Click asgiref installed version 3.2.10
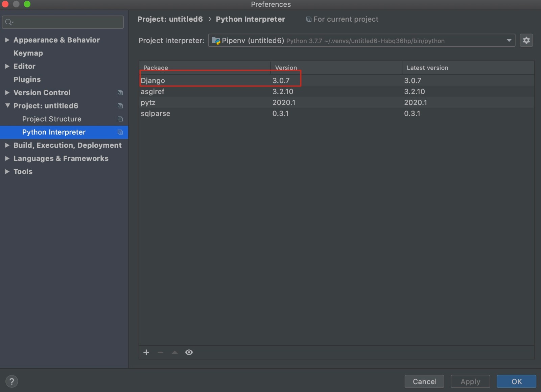Screen dimensions: 541x392 283,92
